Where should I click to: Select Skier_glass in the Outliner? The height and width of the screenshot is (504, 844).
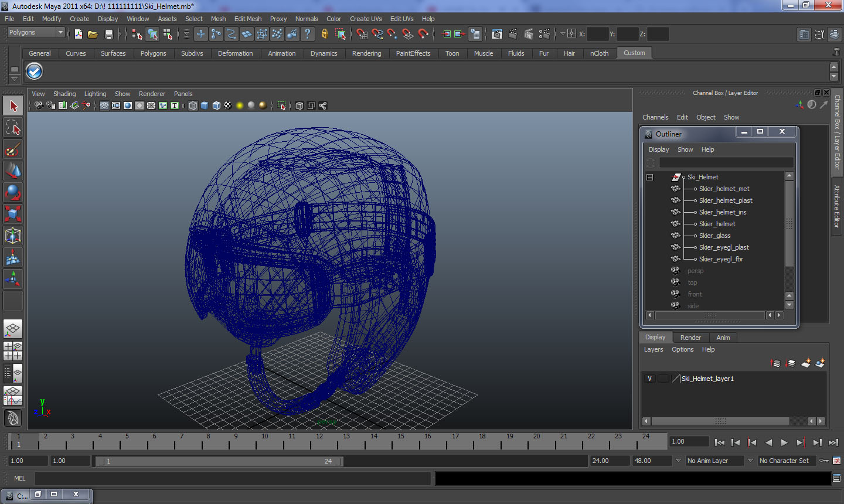tap(714, 236)
